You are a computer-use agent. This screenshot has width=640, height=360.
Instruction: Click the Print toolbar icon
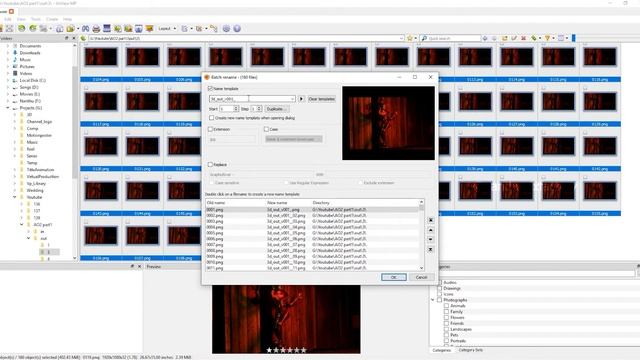96,29
